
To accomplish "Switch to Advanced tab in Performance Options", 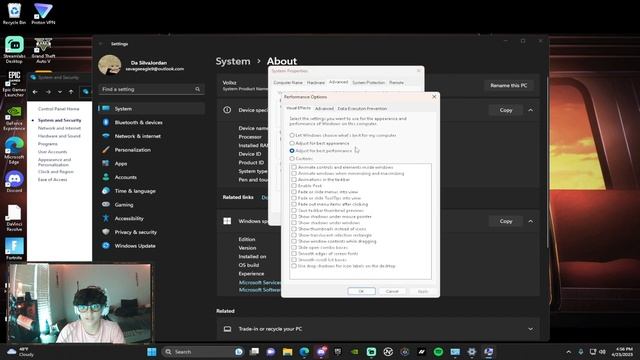I will (324, 109).
